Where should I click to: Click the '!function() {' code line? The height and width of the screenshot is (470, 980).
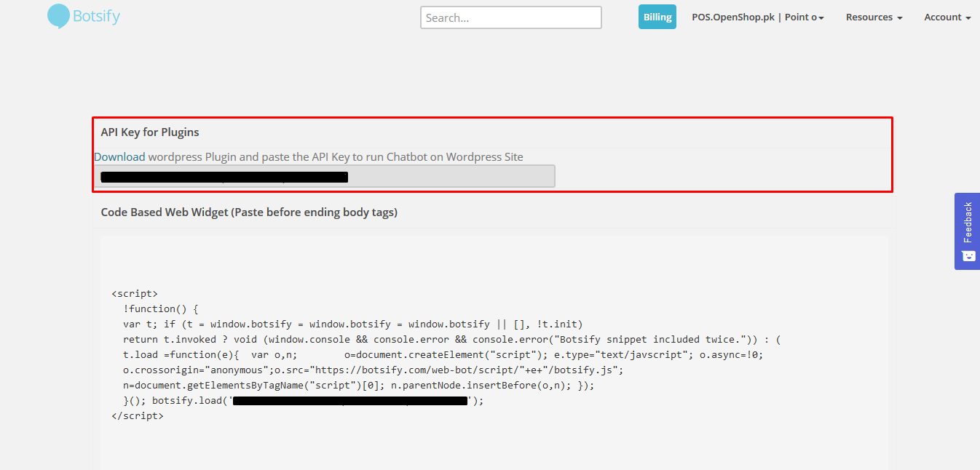[x=160, y=308]
